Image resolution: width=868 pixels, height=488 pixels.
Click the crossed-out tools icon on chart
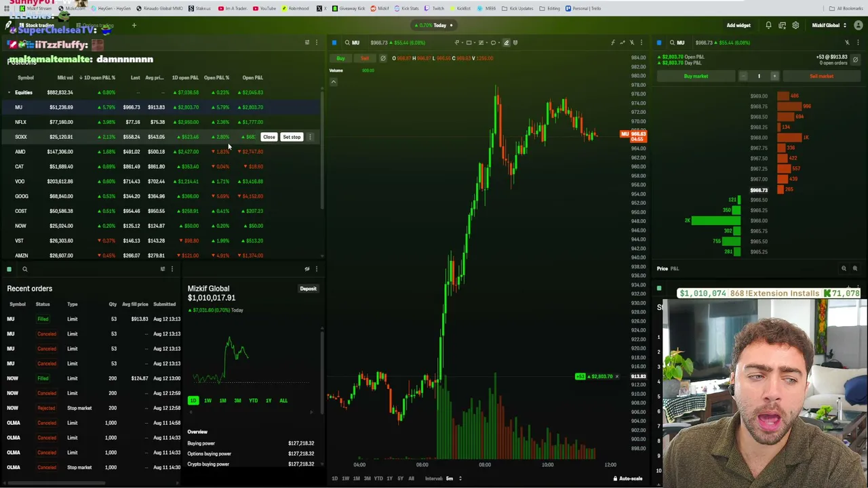(x=631, y=43)
